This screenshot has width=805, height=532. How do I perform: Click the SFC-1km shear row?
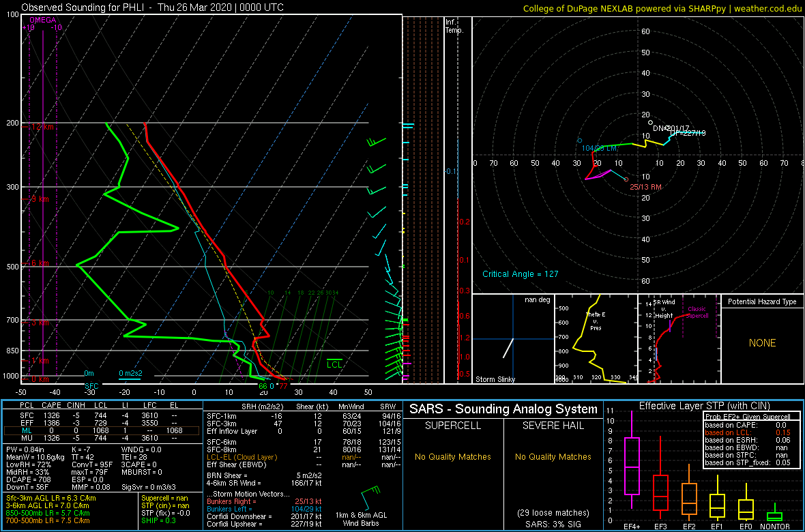[x=303, y=417]
